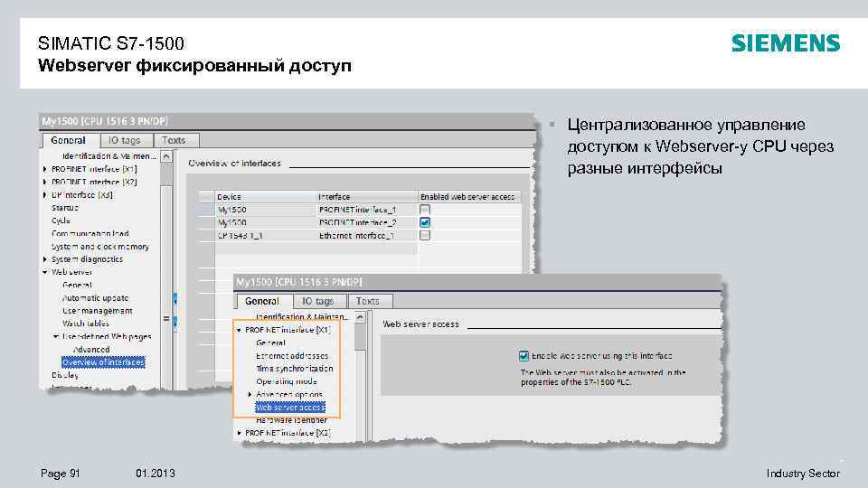Click the front window tree scrollbar thumb
Image resolution: width=868 pixels, height=488 pixels.
point(360,337)
